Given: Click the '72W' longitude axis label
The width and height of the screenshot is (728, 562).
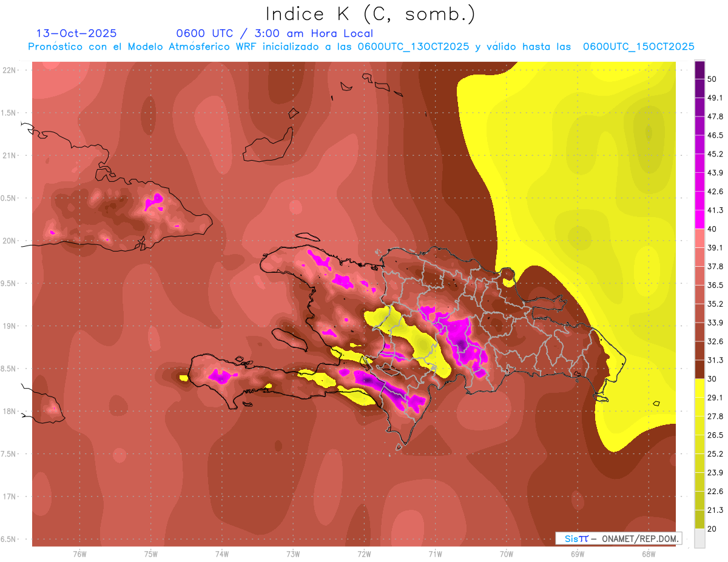Looking at the screenshot, I should (x=364, y=554).
